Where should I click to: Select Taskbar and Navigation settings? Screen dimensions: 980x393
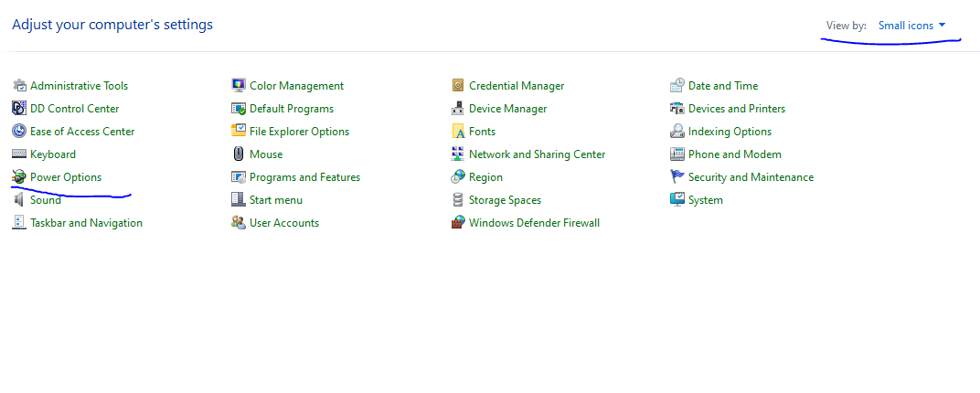point(86,223)
